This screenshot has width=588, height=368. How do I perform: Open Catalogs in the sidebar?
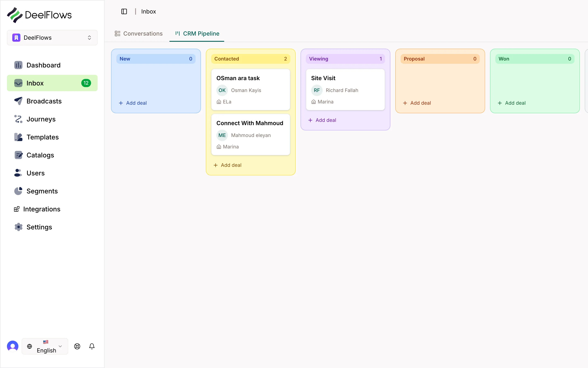coord(52,155)
